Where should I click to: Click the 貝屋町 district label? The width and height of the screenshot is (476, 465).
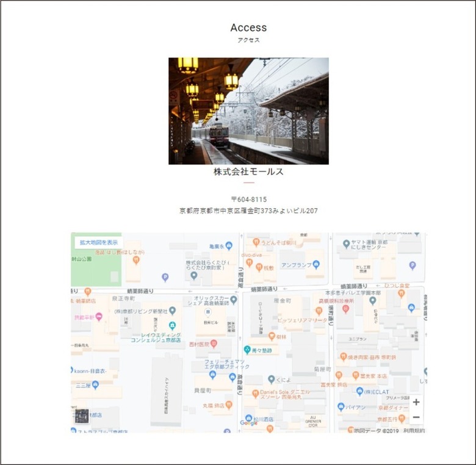[x=203, y=391]
